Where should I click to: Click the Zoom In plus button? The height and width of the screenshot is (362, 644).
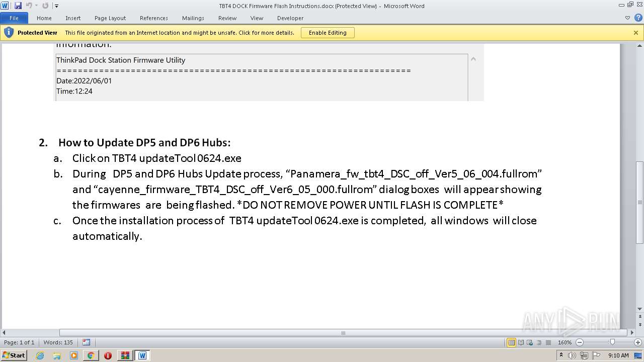point(638,342)
